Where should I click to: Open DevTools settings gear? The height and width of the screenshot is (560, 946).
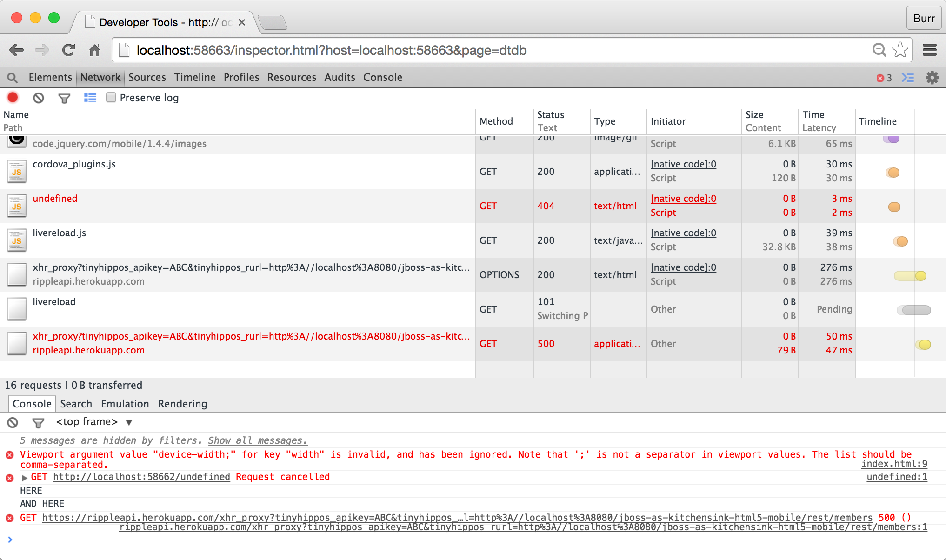pos(932,78)
